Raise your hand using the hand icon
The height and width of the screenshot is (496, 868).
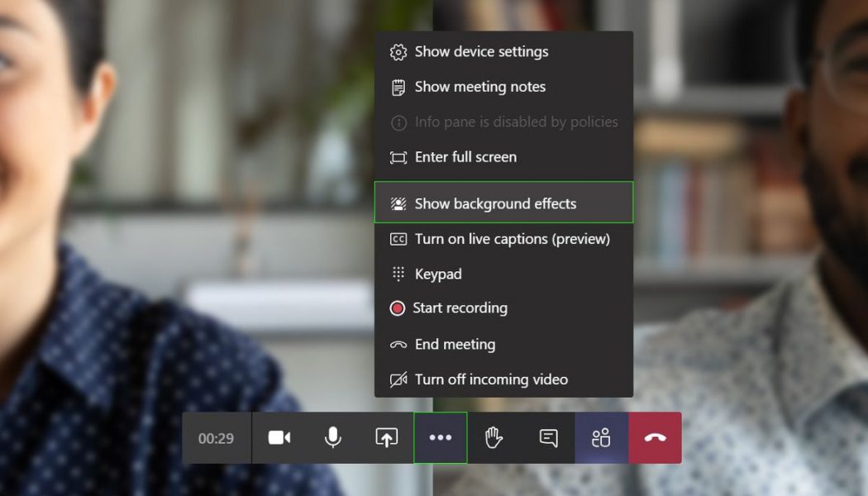[x=494, y=438]
